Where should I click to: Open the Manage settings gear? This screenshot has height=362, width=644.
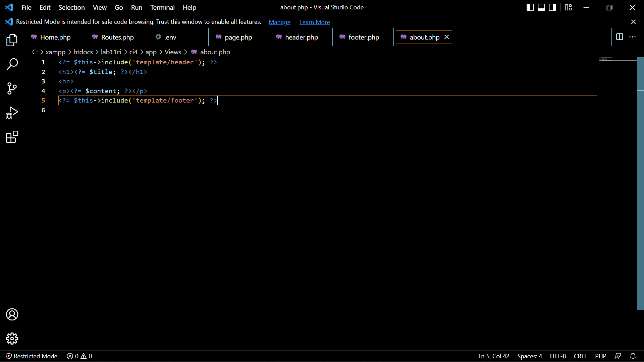coord(12,339)
